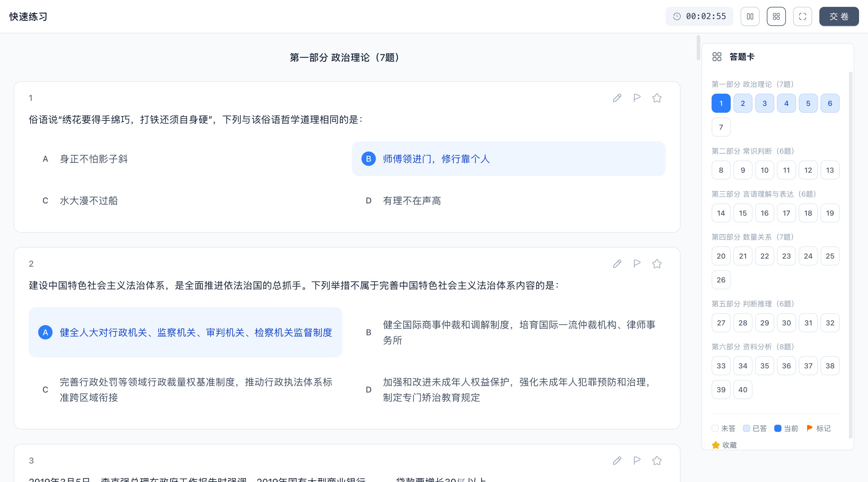Favorite question 2 with the star
This screenshot has width=868, height=482.
657,264
